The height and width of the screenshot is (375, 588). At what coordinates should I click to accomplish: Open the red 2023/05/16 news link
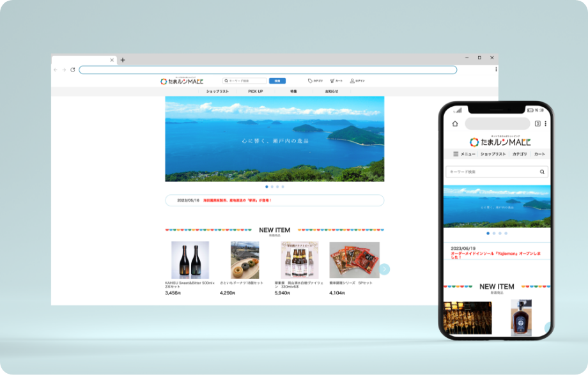tap(237, 200)
